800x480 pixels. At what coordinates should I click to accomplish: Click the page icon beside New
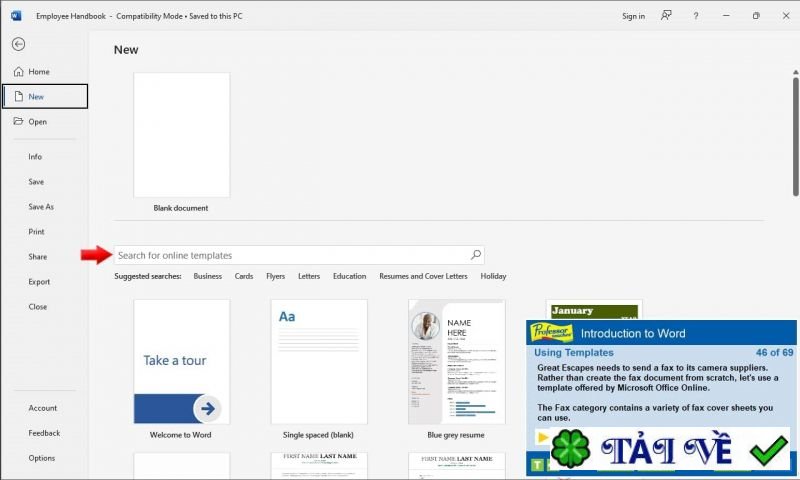(x=19, y=96)
